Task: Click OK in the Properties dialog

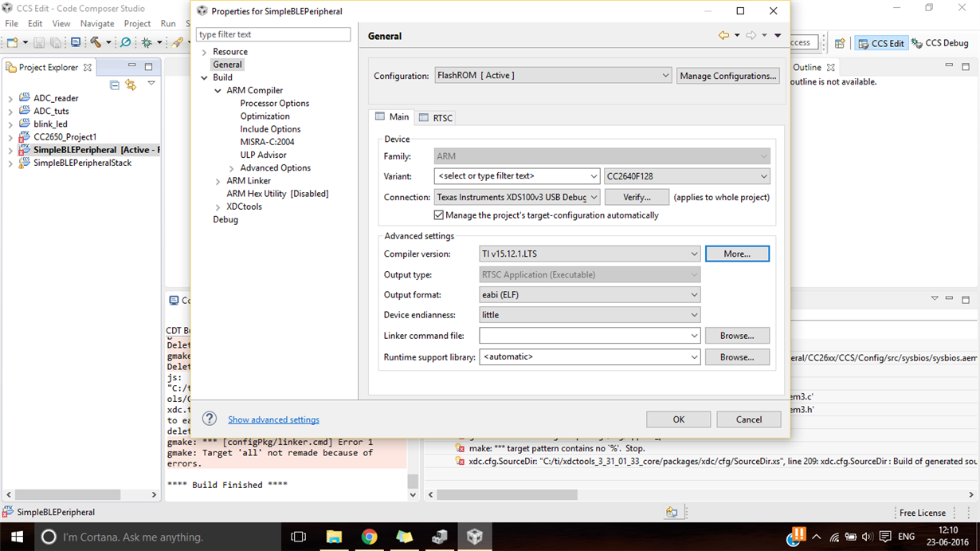Action: coord(679,419)
